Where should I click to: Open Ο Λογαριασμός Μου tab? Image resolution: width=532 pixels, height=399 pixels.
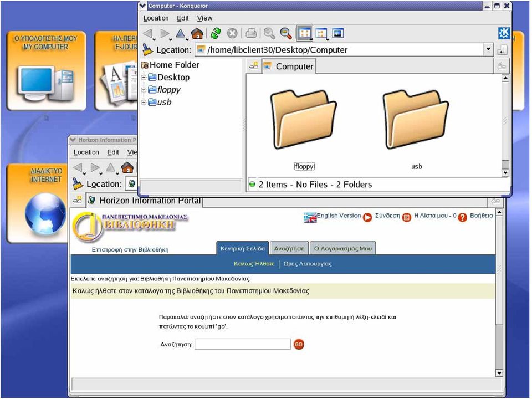click(342, 248)
